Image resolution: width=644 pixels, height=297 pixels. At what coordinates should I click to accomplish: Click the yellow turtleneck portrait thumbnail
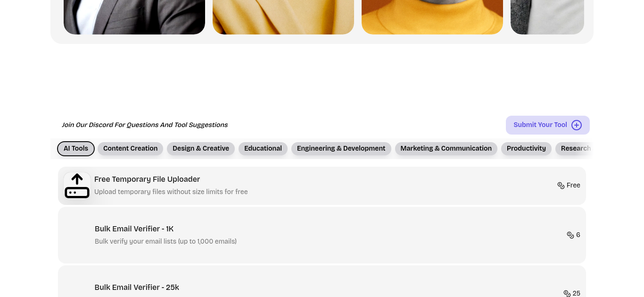click(432, 17)
